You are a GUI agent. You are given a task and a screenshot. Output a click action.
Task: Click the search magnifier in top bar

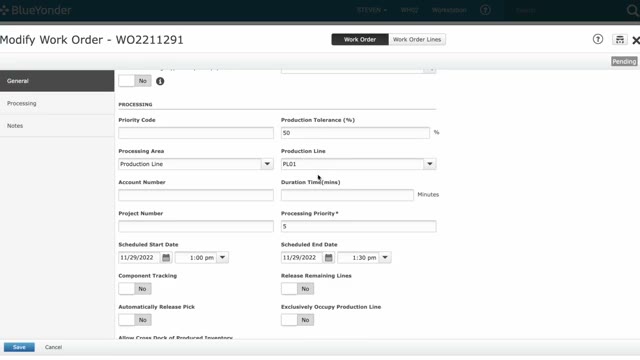(x=632, y=10)
